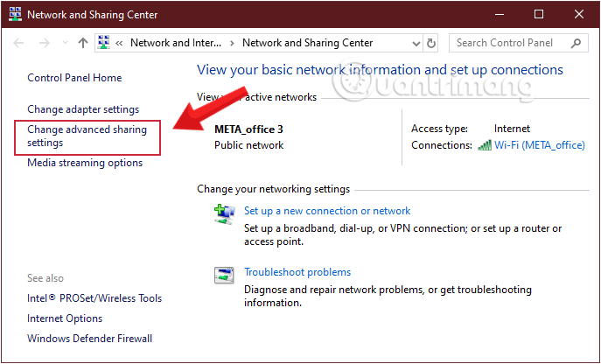
Task: Expand the address bar history dropdown
Action: (415, 42)
